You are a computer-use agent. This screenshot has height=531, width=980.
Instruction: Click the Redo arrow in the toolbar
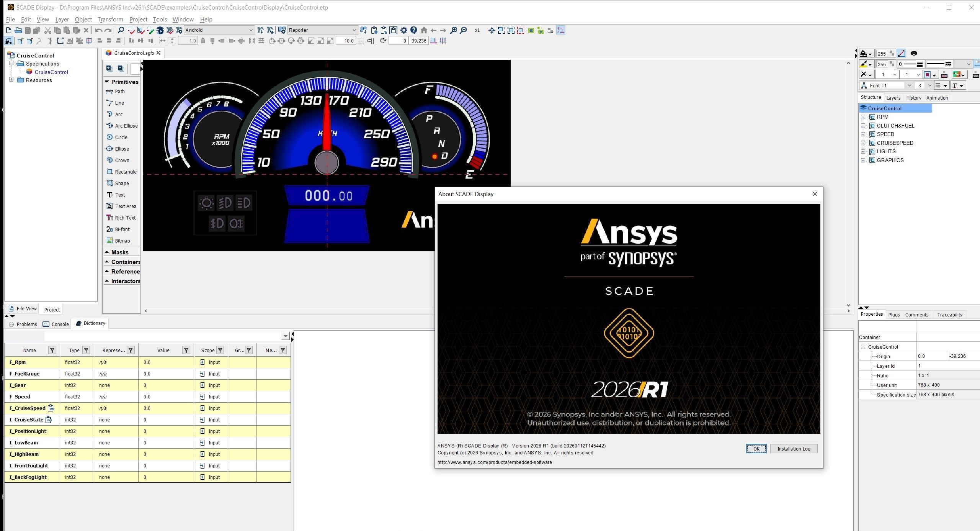[x=108, y=30]
